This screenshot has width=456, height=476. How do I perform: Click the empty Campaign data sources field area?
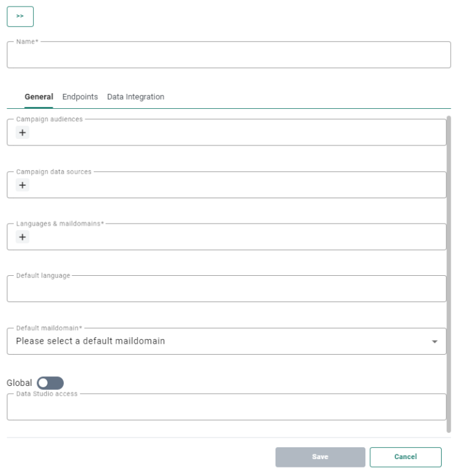235,185
